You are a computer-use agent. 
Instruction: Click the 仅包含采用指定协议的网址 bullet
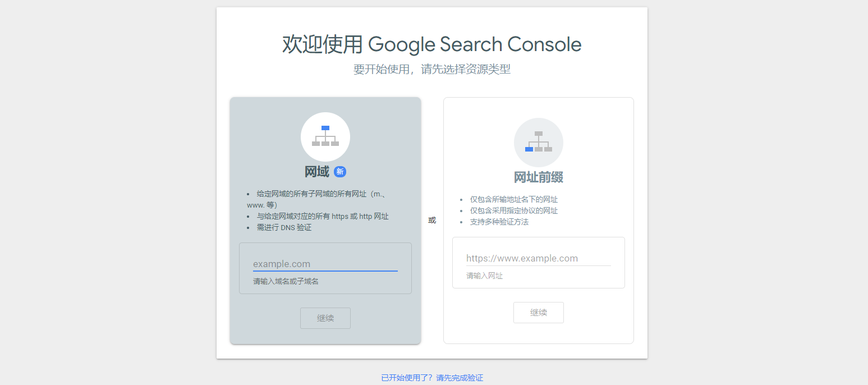(514, 210)
